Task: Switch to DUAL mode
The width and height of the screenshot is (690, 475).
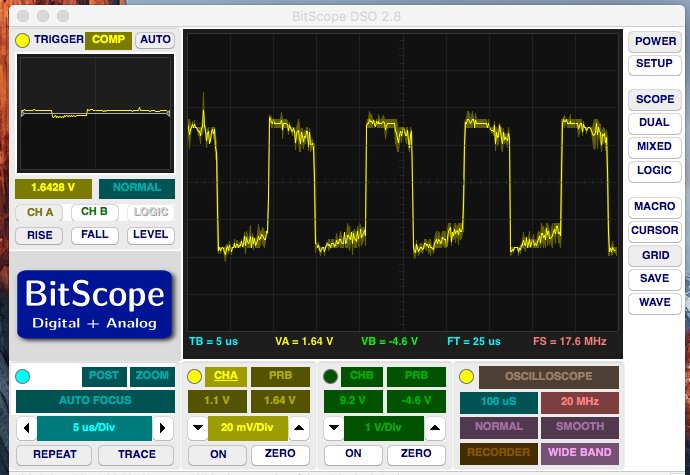Action: 655,123
